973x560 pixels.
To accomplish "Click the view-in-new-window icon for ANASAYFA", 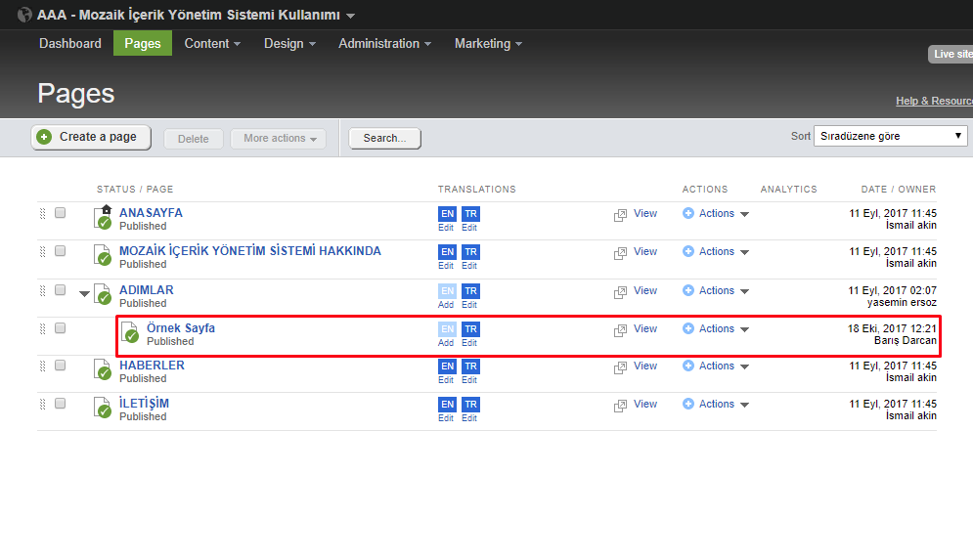I will pos(620,215).
